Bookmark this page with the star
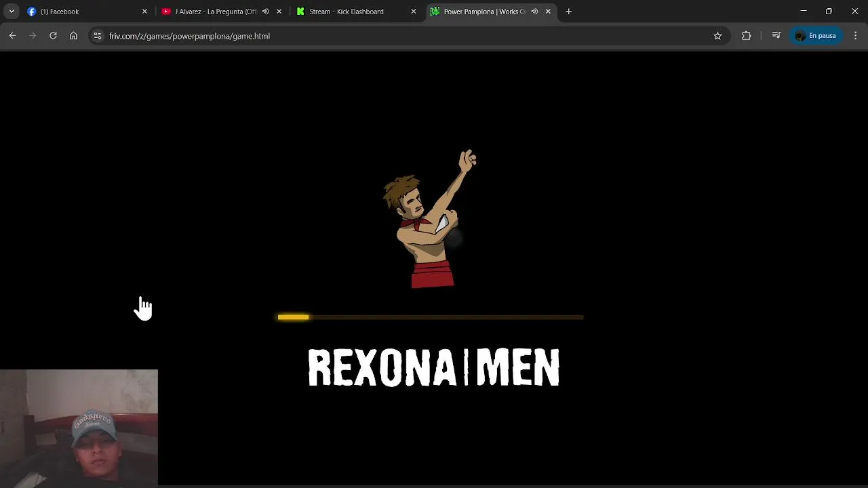 coord(717,36)
